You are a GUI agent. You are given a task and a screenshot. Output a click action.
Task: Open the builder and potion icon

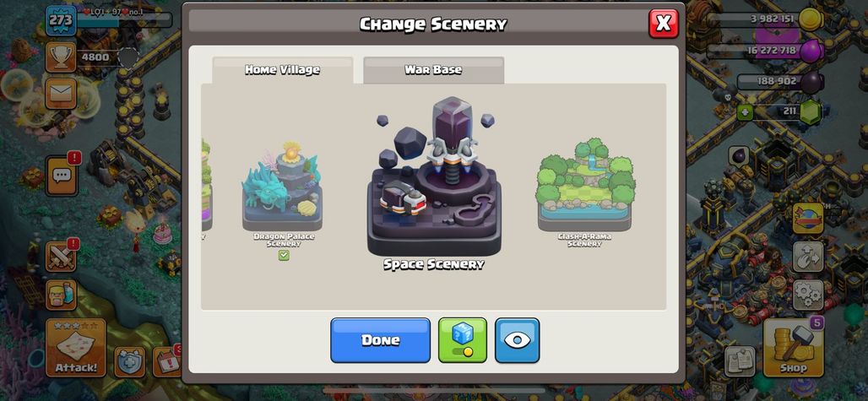click(61, 295)
